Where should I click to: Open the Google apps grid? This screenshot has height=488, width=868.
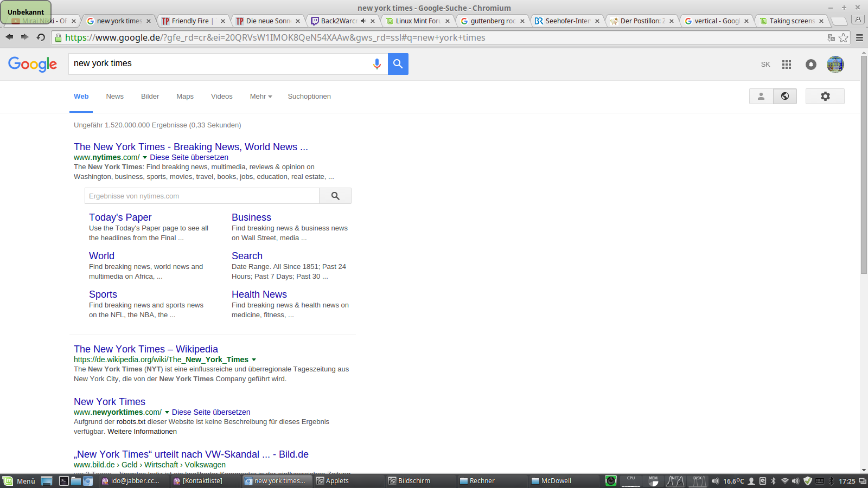[787, 65]
